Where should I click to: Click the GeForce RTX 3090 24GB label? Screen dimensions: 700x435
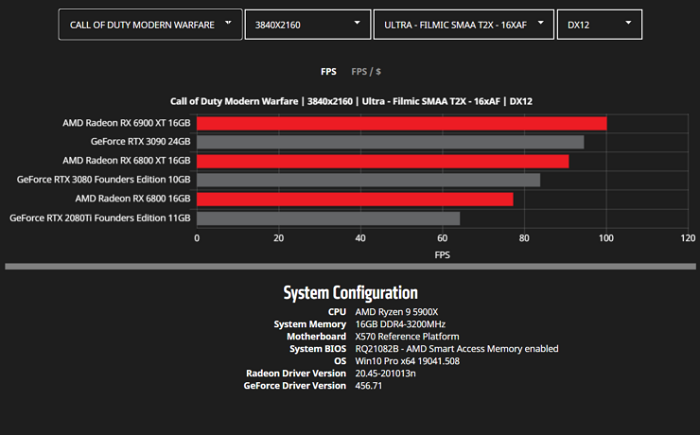click(140, 142)
